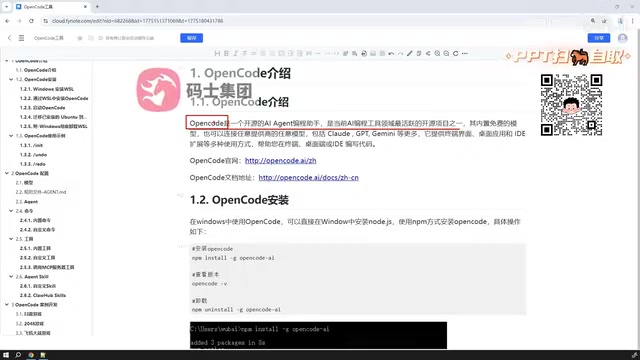Viewport: 640px width, 360px height.
Task: Go to 2.4.1. 内置命令 in outline
Action: click(x=35, y=220)
